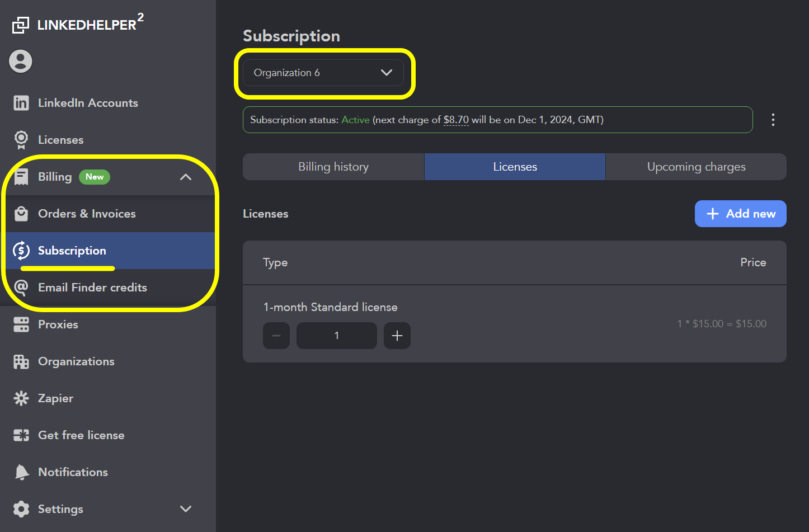Increase license quantity with plus button

coord(397,336)
